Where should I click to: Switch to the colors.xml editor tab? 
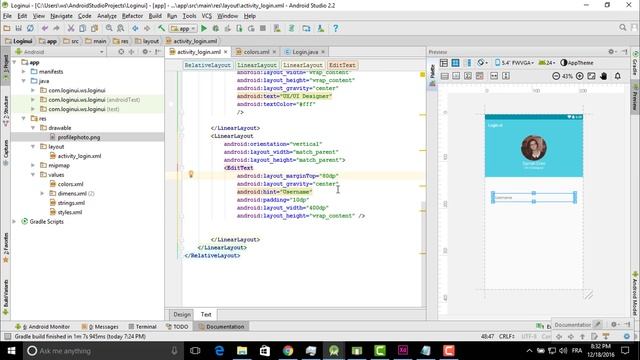[256, 52]
